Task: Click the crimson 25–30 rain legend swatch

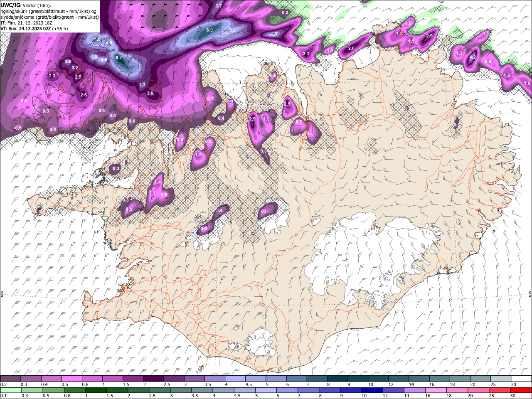Action: [500, 390]
